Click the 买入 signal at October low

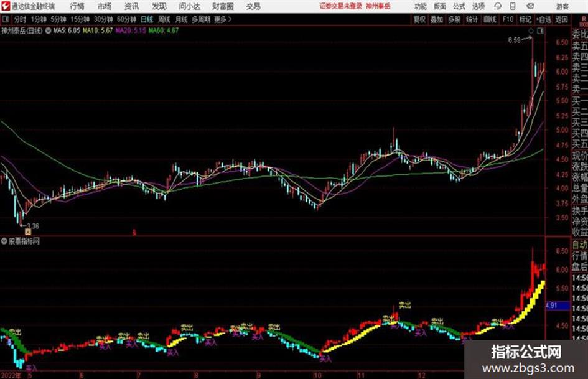(x=325, y=358)
